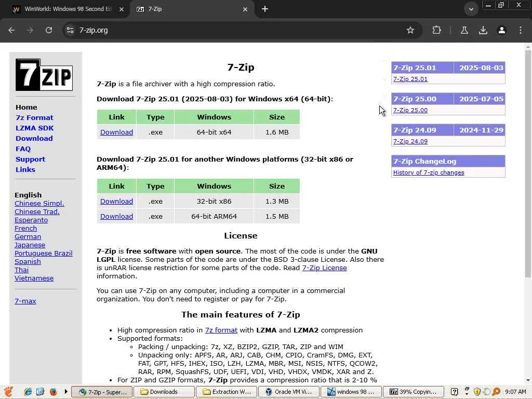Image resolution: width=532 pixels, height=399 pixels.
Task: Open the 7-Zip 25.01 news link
Action: (x=410, y=79)
